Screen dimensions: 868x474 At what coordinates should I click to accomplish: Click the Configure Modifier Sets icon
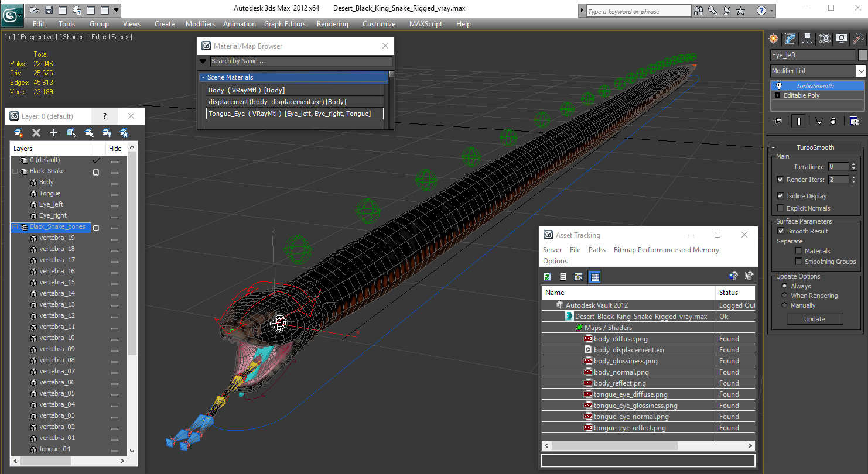[x=854, y=121]
